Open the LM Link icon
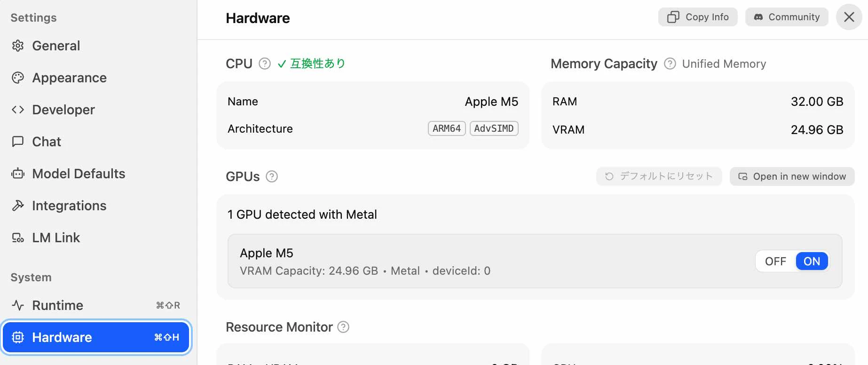 coord(18,238)
